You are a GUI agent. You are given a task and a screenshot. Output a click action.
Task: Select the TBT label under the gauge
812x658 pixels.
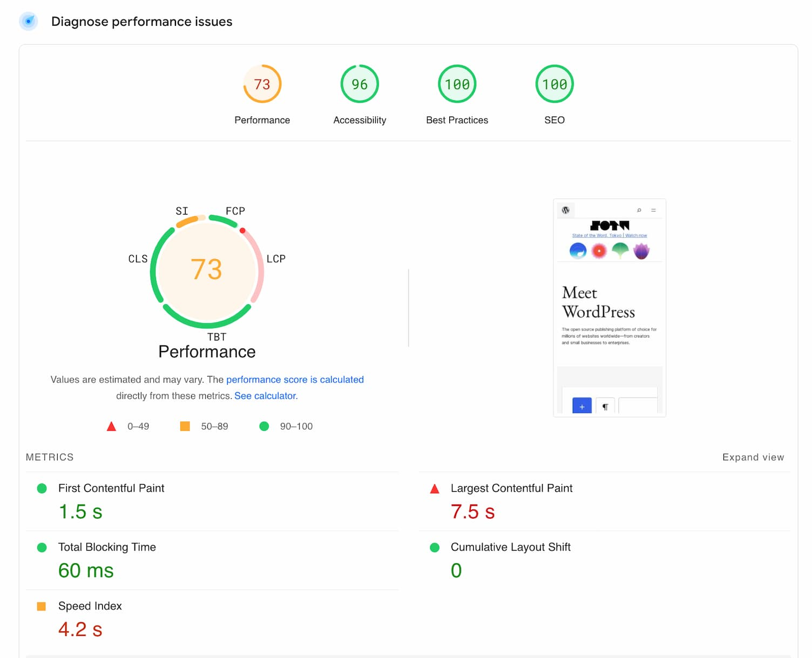(216, 337)
